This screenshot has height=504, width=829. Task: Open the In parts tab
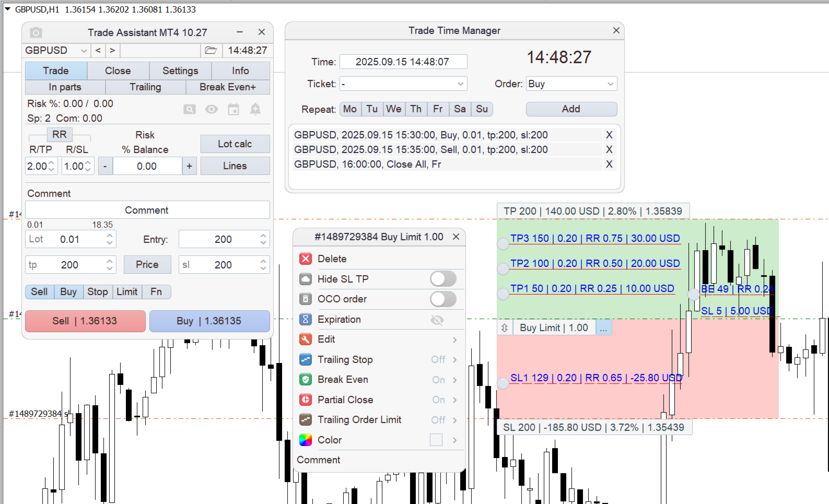[x=65, y=87]
